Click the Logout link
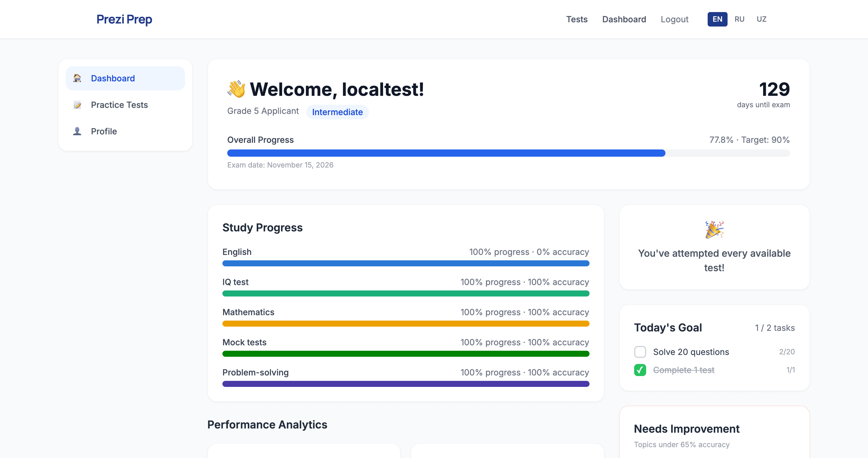Screen dimensions: 868x458 674,19
